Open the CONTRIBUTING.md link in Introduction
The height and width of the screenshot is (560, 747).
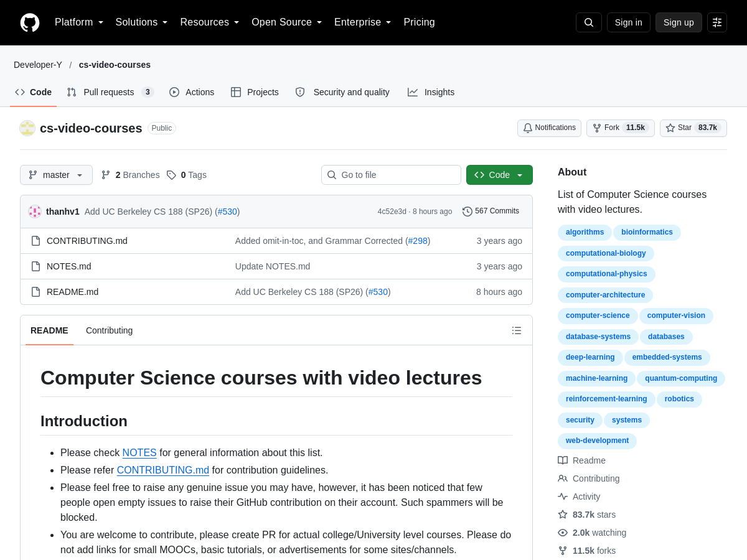coord(163,470)
